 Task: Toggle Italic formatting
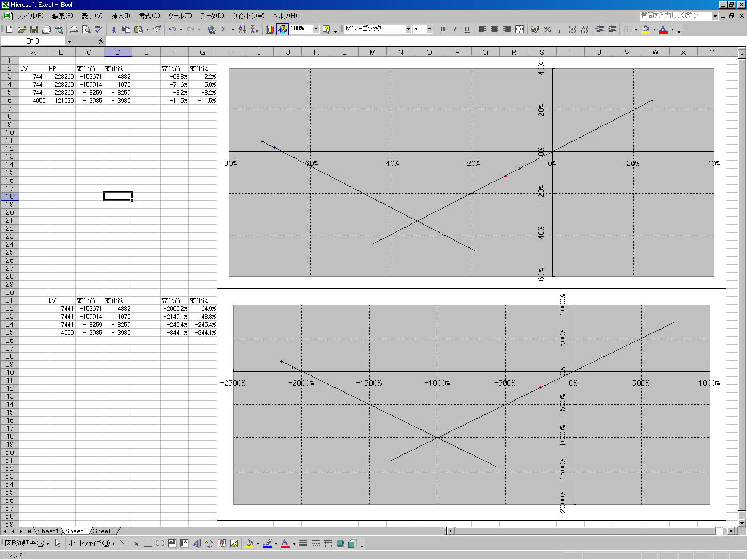coord(455,29)
